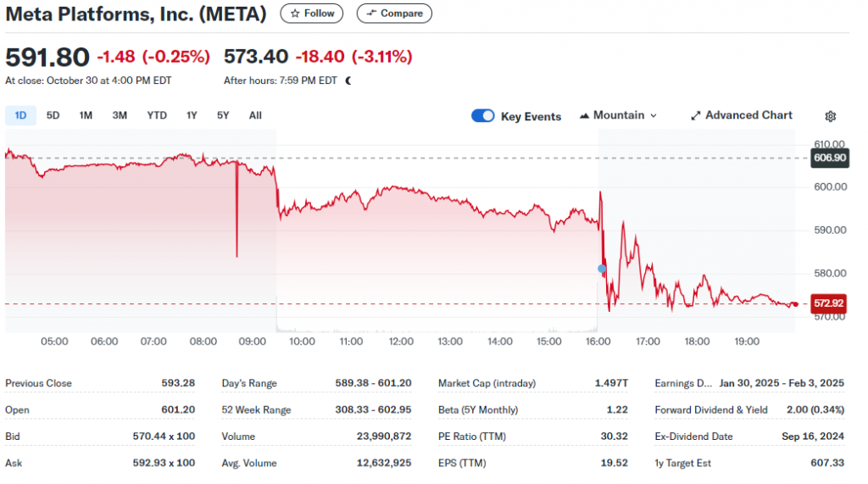Click the compare arrows icon
The image size is (868, 484).
point(371,13)
